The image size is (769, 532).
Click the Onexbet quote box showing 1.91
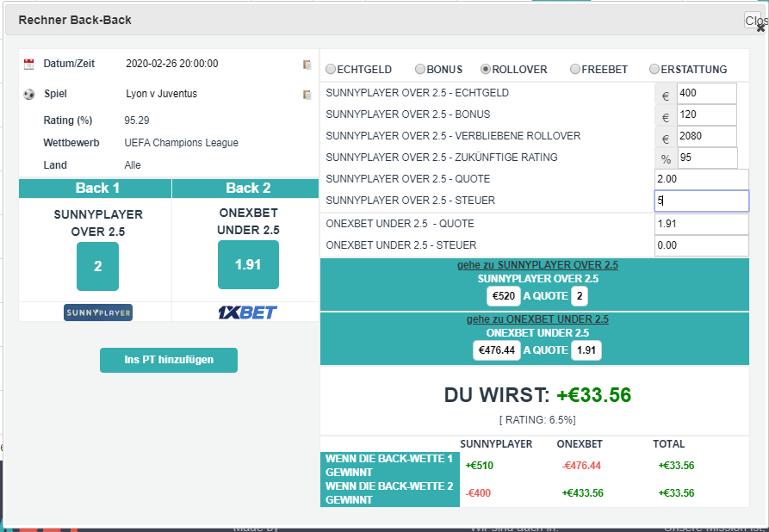[586, 350]
